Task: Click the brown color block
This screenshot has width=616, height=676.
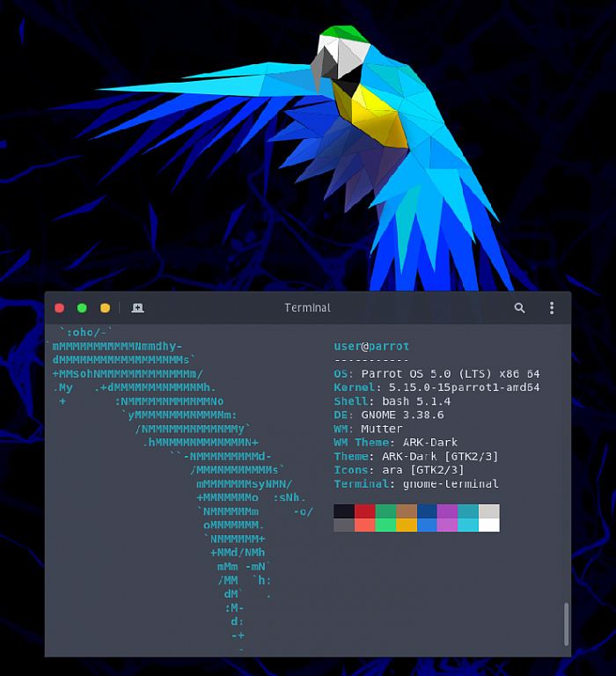Action: click(407, 511)
